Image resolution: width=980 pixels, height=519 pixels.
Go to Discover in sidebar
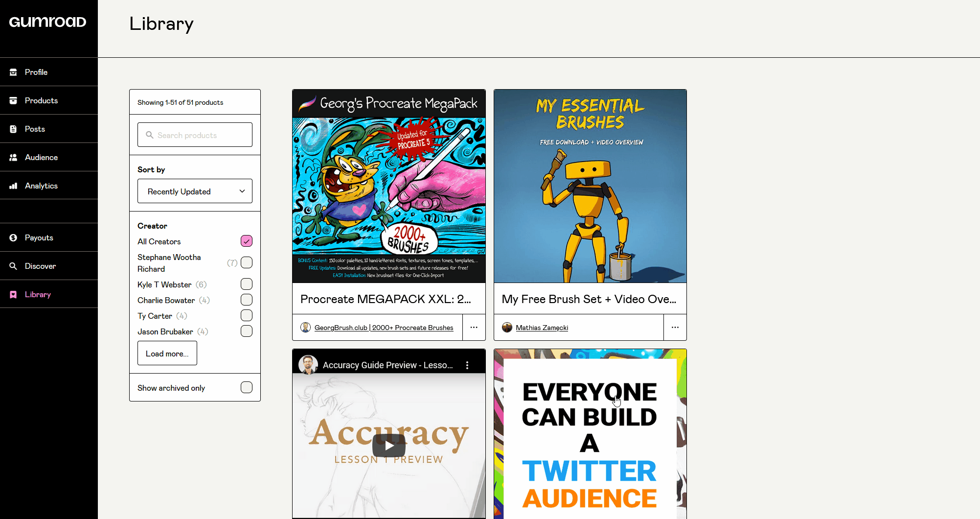[x=49, y=266]
